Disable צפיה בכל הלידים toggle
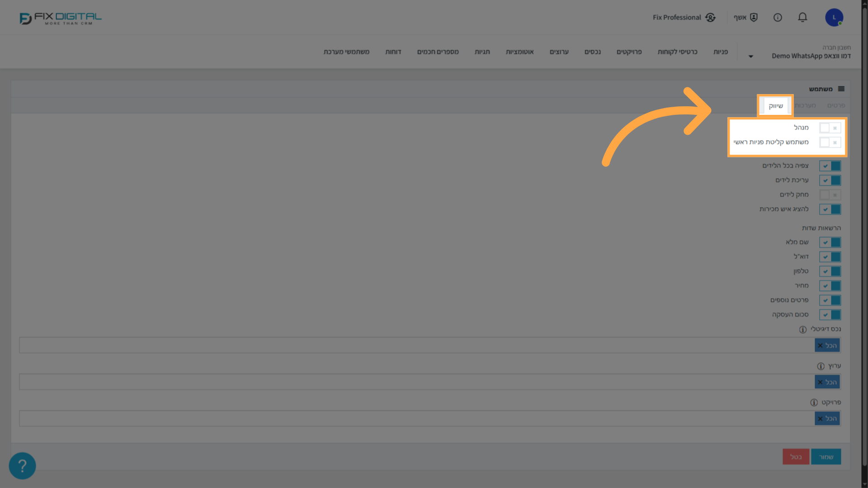This screenshot has width=868, height=488. pos(830,166)
